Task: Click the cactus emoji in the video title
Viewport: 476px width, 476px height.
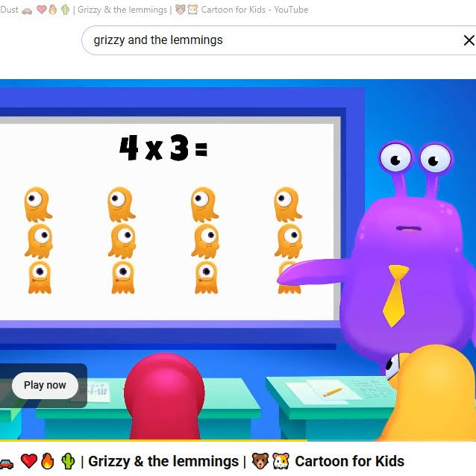Action: click(x=68, y=461)
